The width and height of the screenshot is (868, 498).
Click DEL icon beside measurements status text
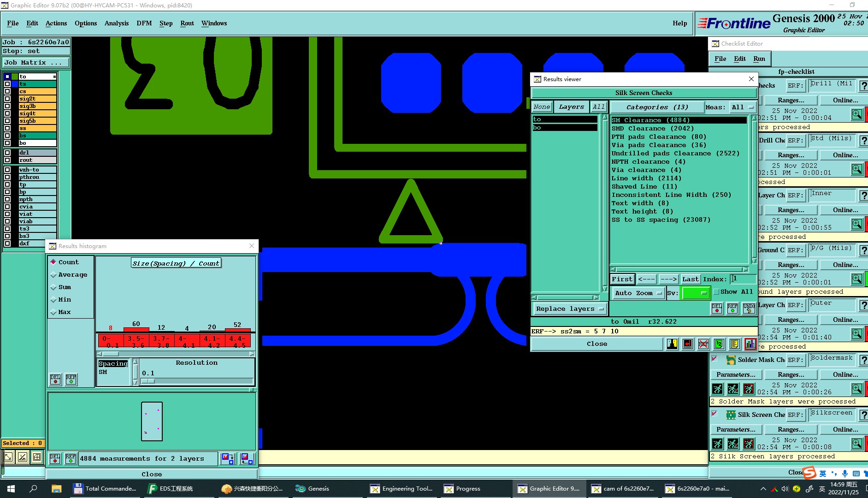(55, 459)
